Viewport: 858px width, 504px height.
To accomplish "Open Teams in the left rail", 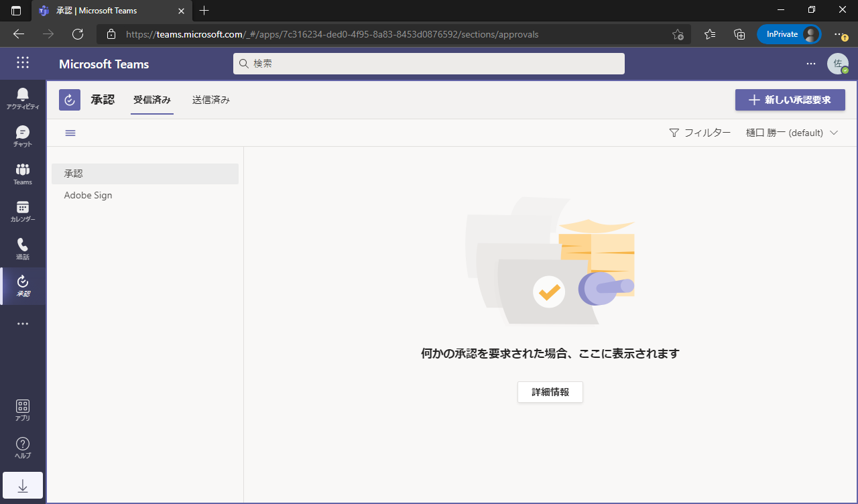I will click(23, 174).
